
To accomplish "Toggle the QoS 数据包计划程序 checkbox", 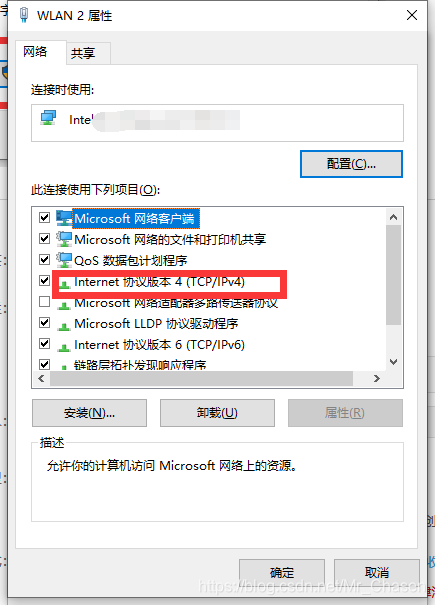I will 44,259.
